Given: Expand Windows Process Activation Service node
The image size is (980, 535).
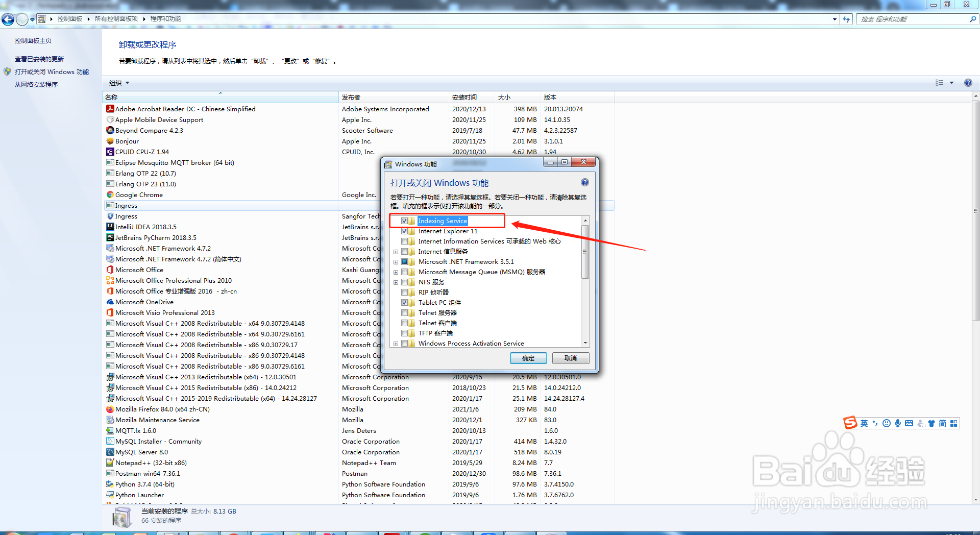Looking at the screenshot, I should 396,344.
